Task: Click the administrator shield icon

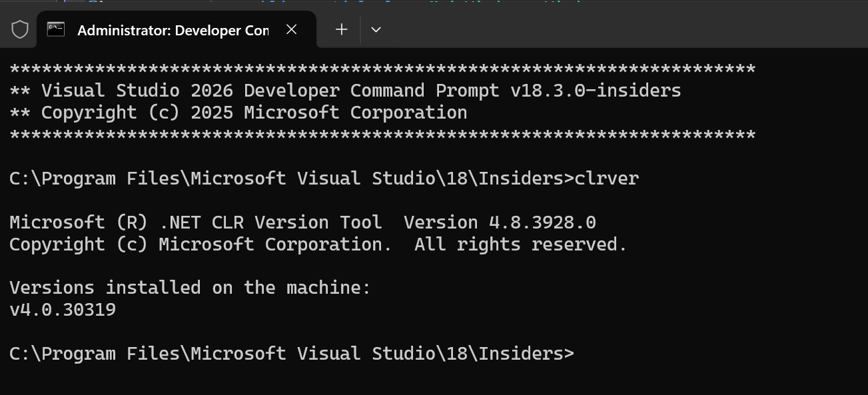Action: (19, 29)
